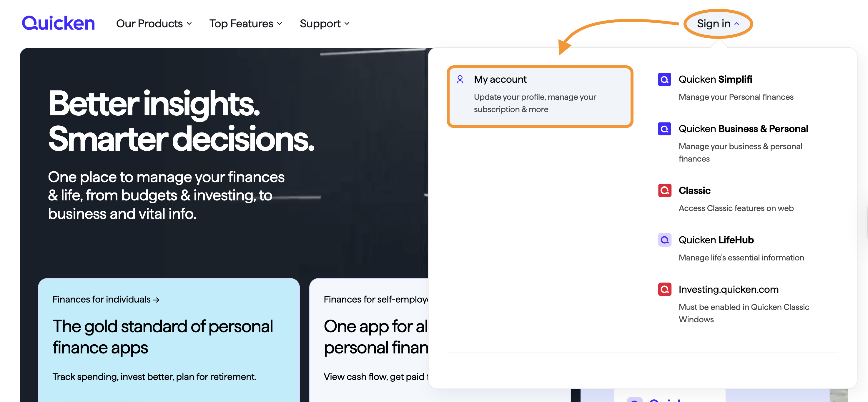This screenshot has width=868, height=402.
Task: Open the Top Features dropdown menu
Action: click(246, 24)
